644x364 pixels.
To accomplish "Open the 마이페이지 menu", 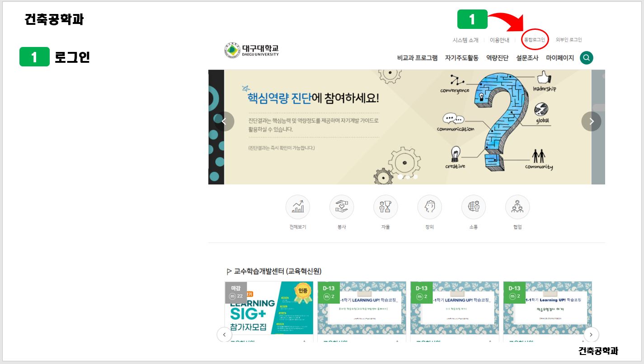I will (559, 58).
